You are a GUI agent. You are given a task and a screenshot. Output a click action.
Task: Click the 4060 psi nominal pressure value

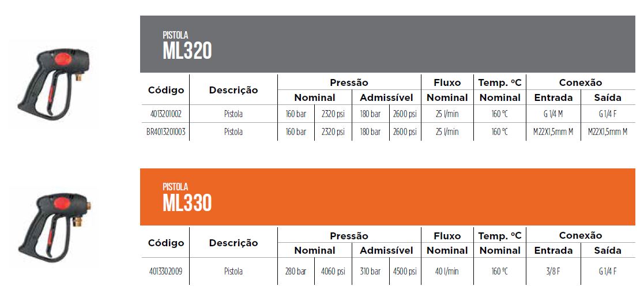[x=333, y=272]
